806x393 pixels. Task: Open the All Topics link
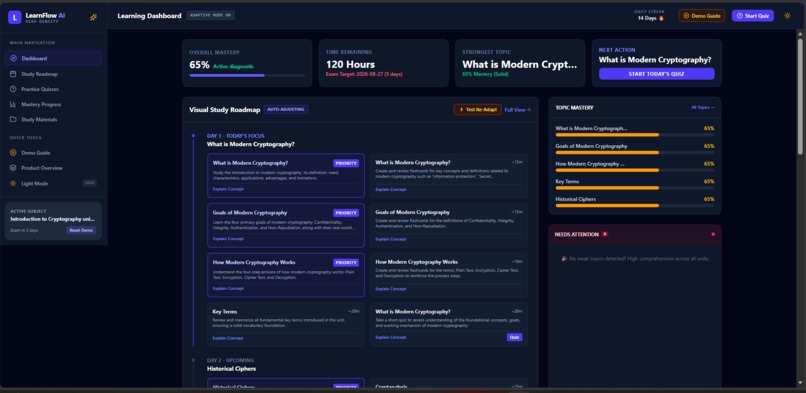(703, 107)
